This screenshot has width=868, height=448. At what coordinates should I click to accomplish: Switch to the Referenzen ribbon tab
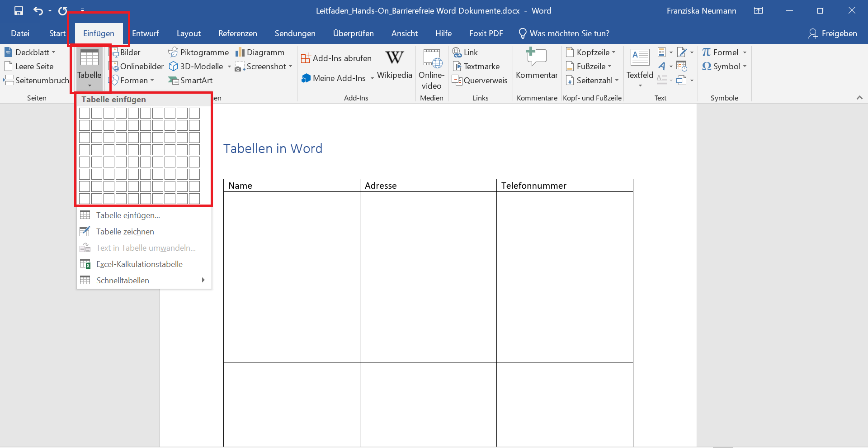click(x=238, y=33)
